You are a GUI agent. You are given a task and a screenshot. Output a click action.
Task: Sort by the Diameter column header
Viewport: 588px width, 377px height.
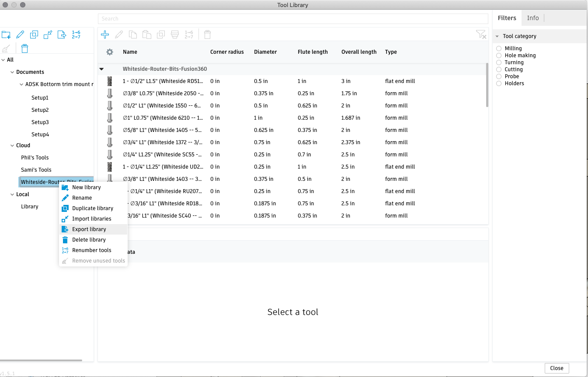click(265, 52)
